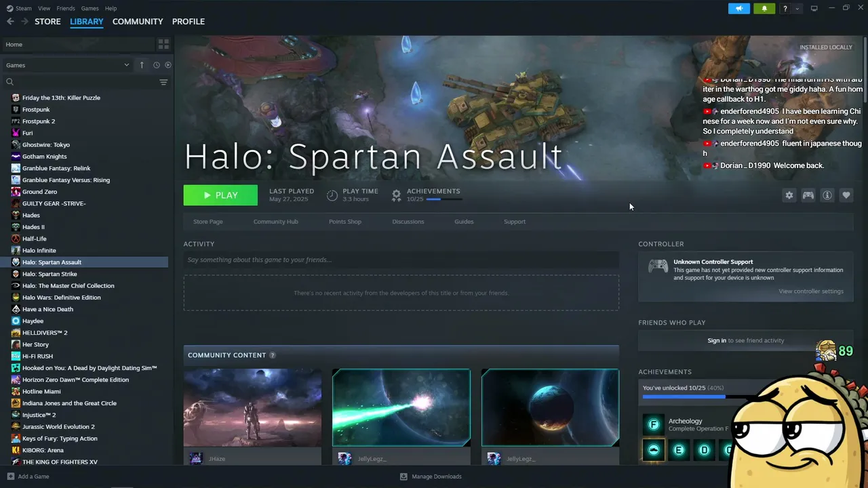Image resolution: width=868 pixels, height=488 pixels.
Task: Click the Archeology achievement icon
Action: point(654,425)
